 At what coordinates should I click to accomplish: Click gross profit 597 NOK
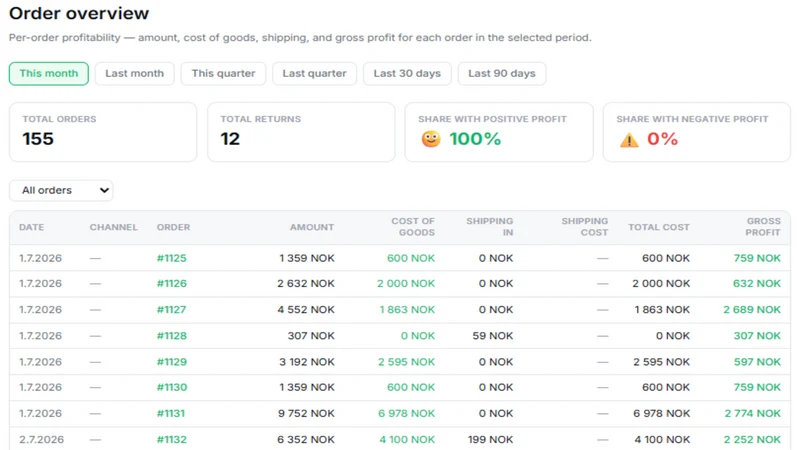pyautogui.click(x=758, y=362)
